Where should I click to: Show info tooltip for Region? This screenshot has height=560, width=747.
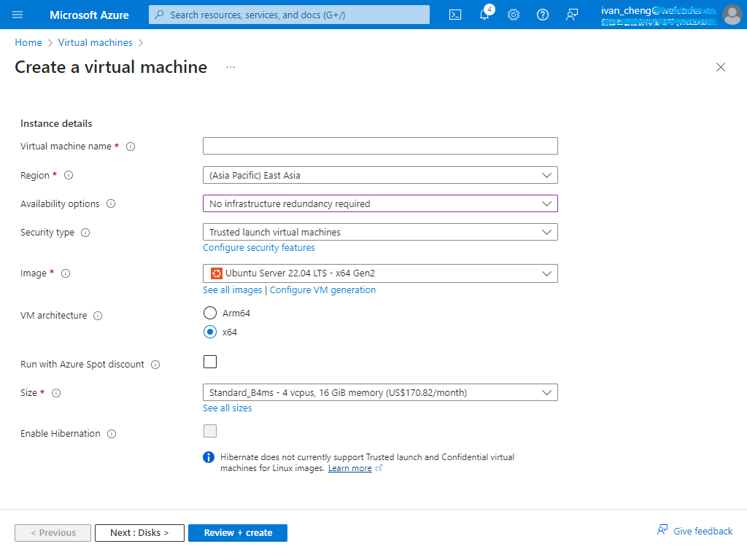69,175
